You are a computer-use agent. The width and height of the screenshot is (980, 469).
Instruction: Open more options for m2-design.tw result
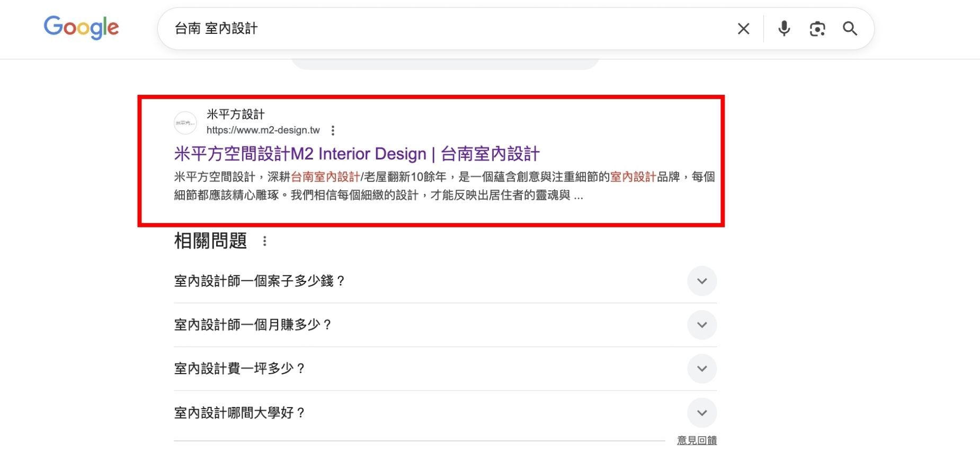click(x=333, y=130)
